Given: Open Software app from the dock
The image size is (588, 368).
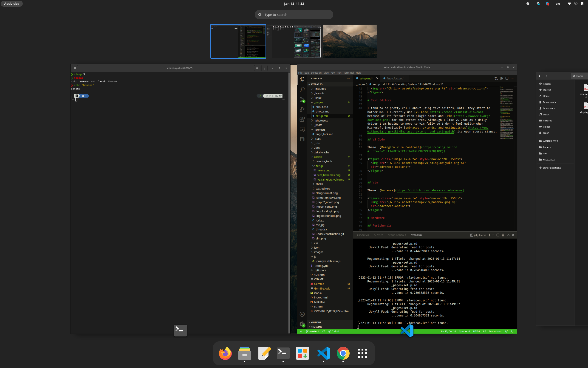Looking at the screenshot, I should click(302, 353).
